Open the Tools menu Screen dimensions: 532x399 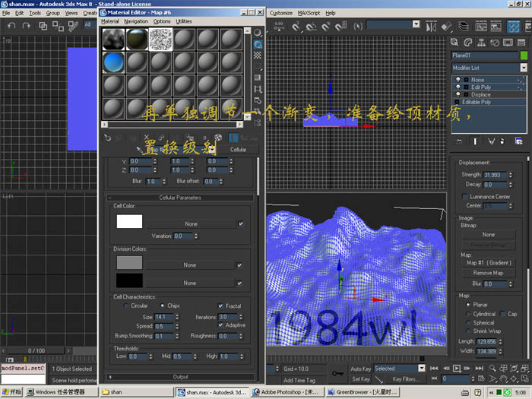[35, 13]
